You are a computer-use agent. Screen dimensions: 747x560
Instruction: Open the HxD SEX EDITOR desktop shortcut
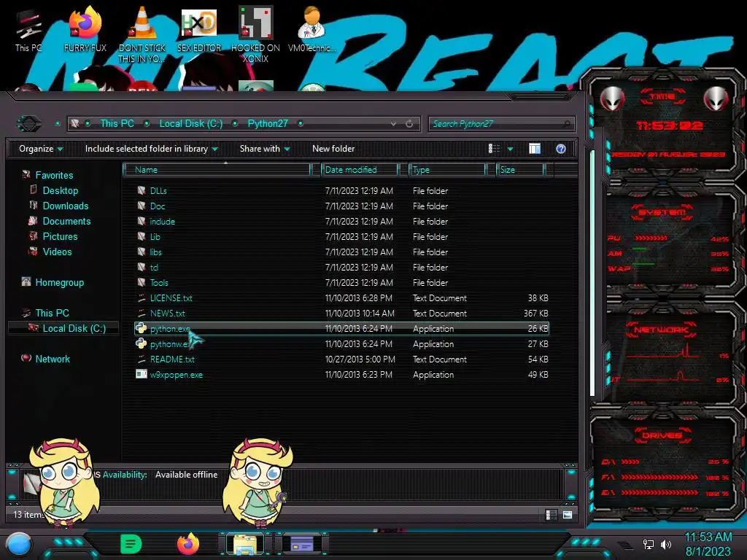tap(199, 29)
